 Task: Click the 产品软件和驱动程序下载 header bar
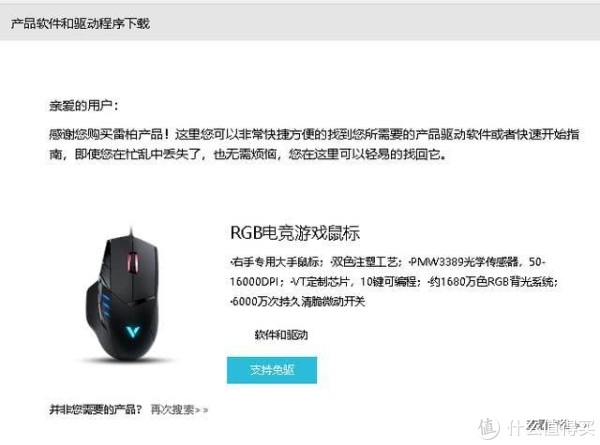[300, 23]
